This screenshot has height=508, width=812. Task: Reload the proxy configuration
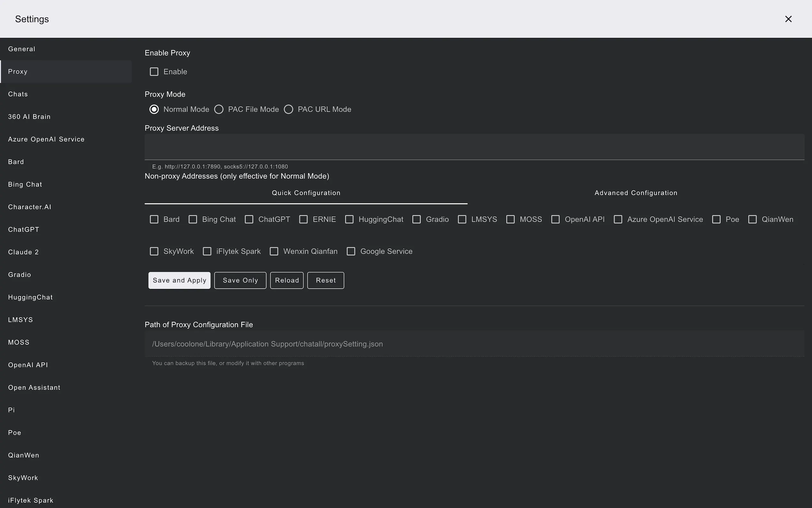point(287,280)
